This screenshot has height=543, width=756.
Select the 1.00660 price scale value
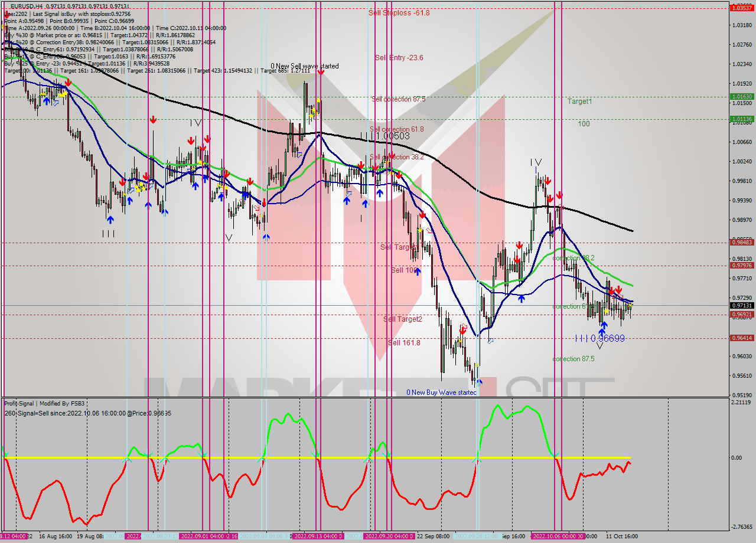(741, 142)
